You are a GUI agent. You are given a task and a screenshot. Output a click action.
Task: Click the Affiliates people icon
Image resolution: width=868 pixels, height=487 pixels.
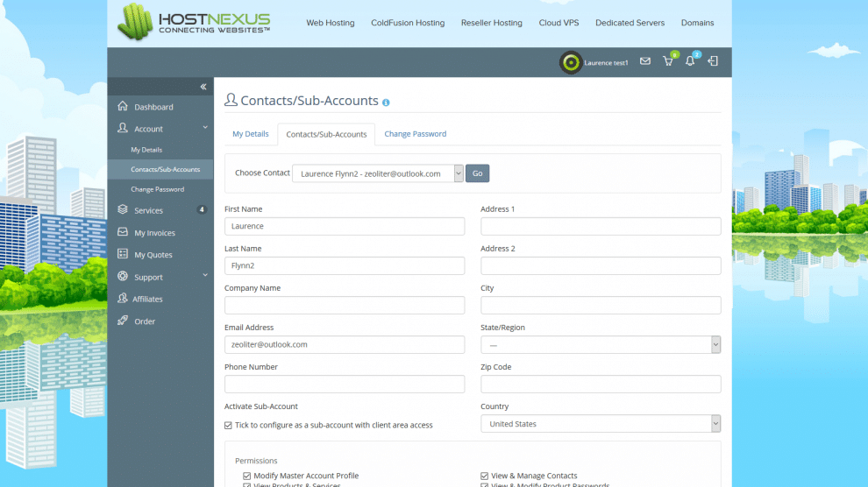[123, 299]
